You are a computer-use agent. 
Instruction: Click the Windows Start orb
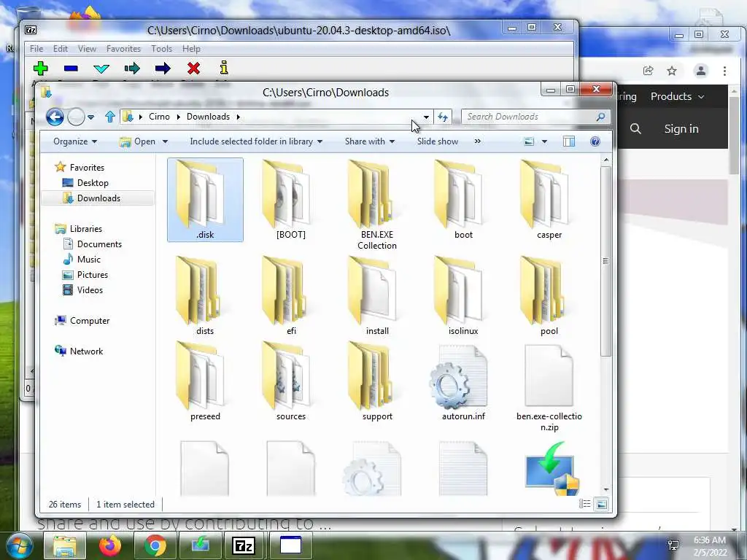click(19, 545)
